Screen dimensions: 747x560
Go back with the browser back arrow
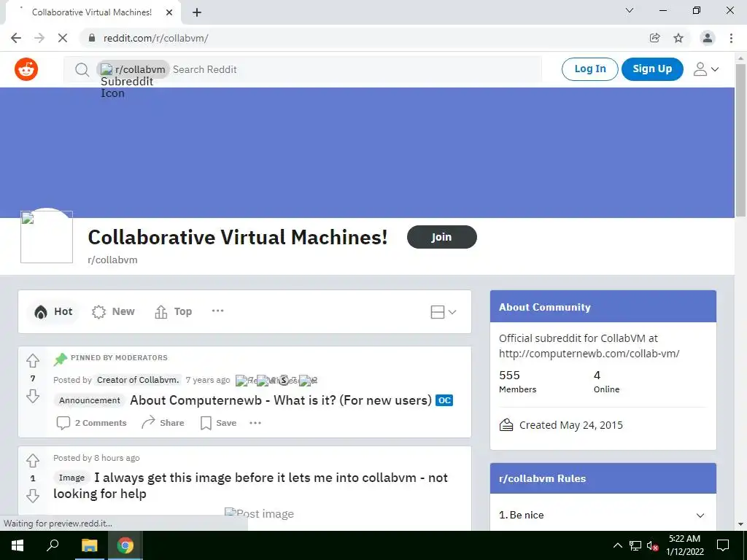16,38
